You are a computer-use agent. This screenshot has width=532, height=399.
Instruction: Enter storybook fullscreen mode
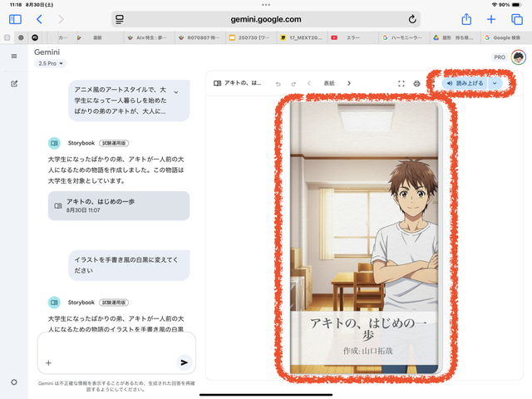pyautogui.click(x=401, y=83)
